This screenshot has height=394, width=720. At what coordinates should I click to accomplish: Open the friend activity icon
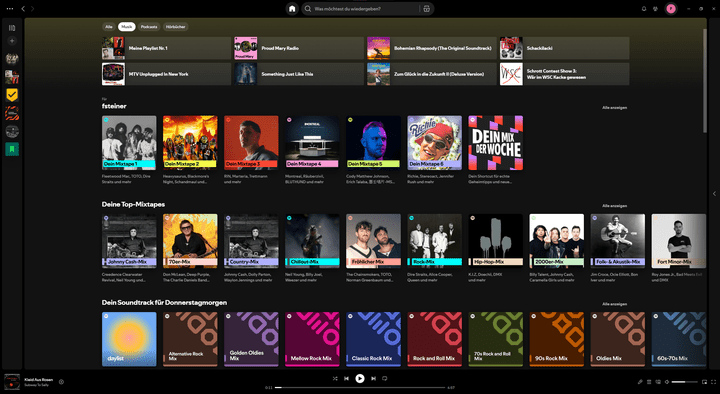pyautogui.click(x=655, y=9)
